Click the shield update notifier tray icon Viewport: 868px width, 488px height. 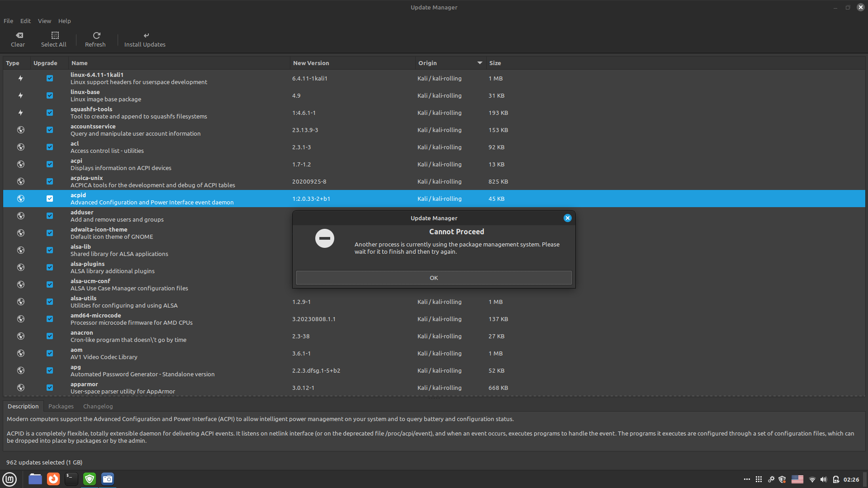click(782, 479)
